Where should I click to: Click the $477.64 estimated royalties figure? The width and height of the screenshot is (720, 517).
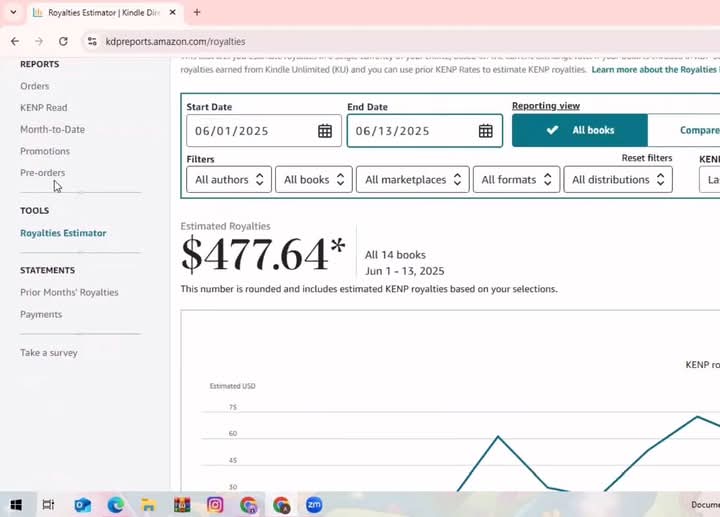263,253
